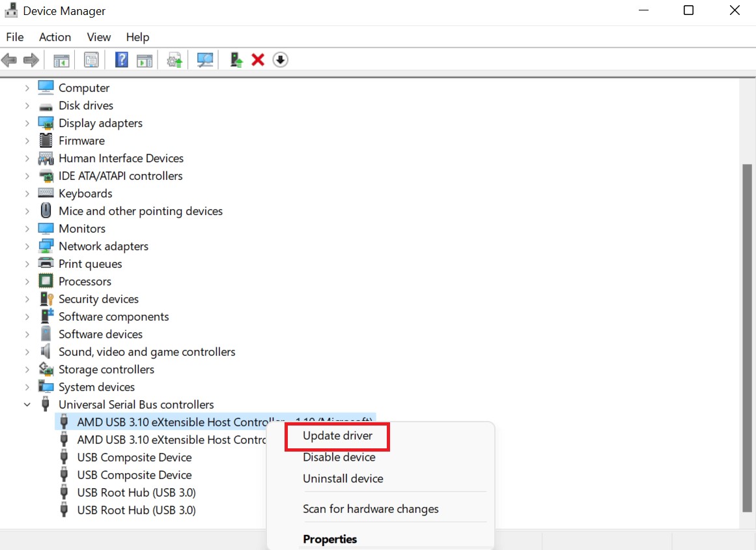The image size is (756, 550).
Task: Open Properties from the context menu
Action: tap(329, 539)
